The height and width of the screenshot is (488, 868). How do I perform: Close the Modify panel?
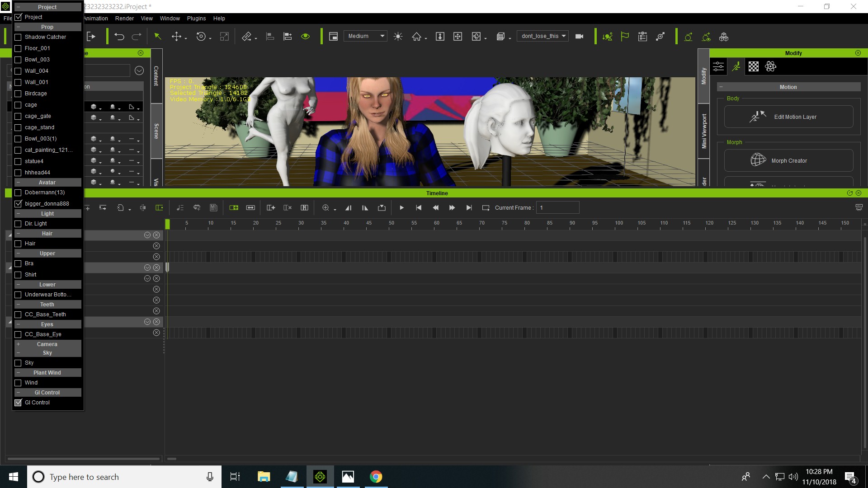pyautogui.click(x=858, y=53)
